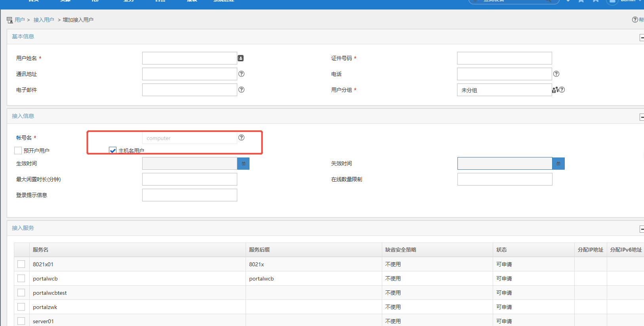Screen dimensions: 644x326
Task: Collapse the 基本信息 section
Action: click(x=642, y=38)
